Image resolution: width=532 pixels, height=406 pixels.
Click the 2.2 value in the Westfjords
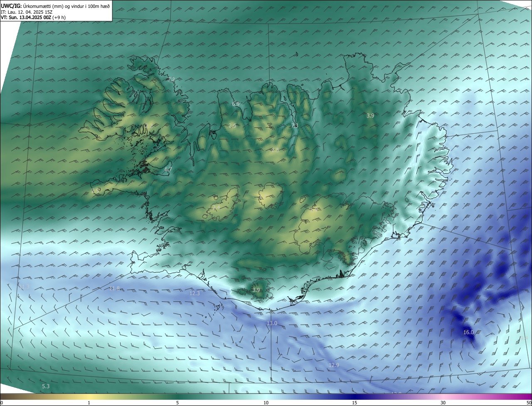(149, 126)
